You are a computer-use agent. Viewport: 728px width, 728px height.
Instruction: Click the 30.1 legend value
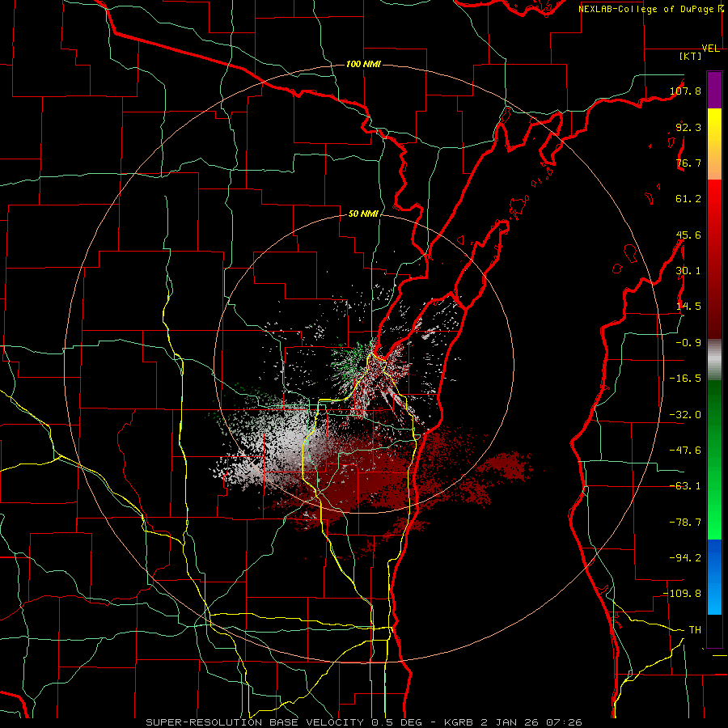point(688,271)
